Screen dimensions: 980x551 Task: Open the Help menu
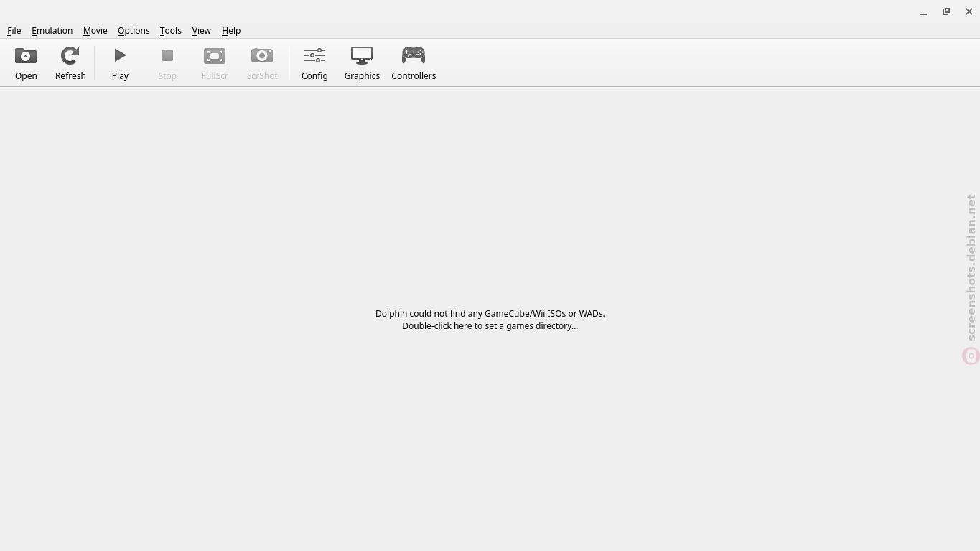pos(231,30)
